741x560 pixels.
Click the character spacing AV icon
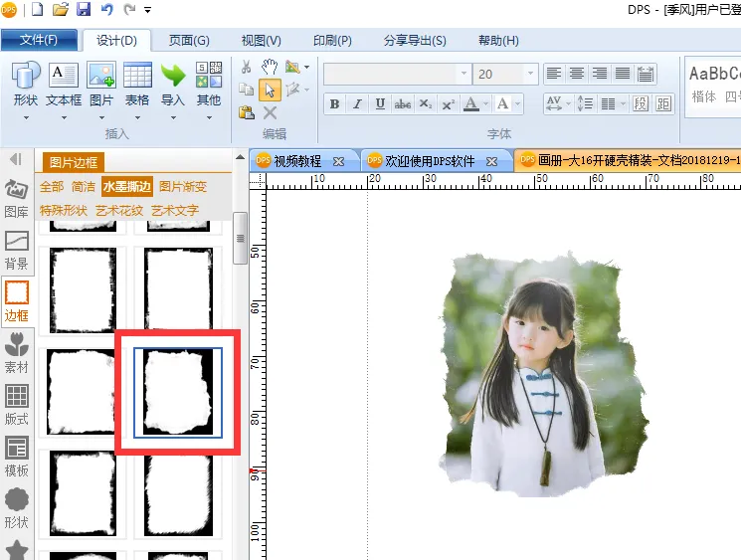click(554, 103)
